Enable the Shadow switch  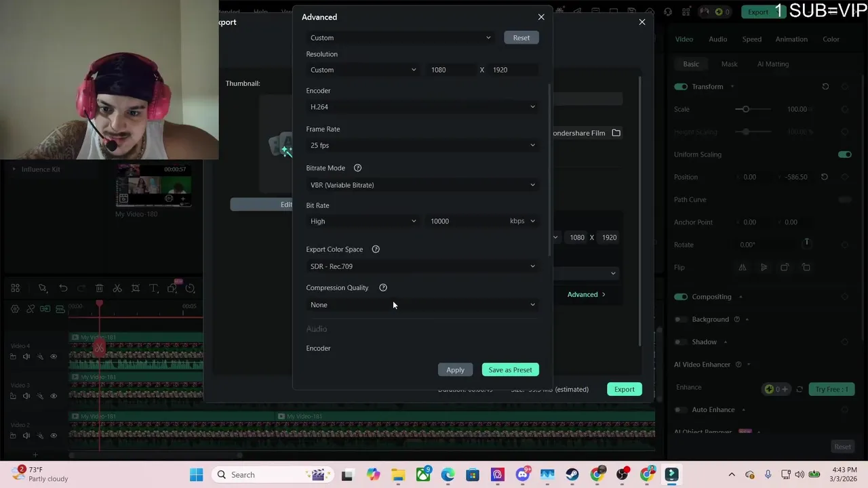click(x=681, y=342)
